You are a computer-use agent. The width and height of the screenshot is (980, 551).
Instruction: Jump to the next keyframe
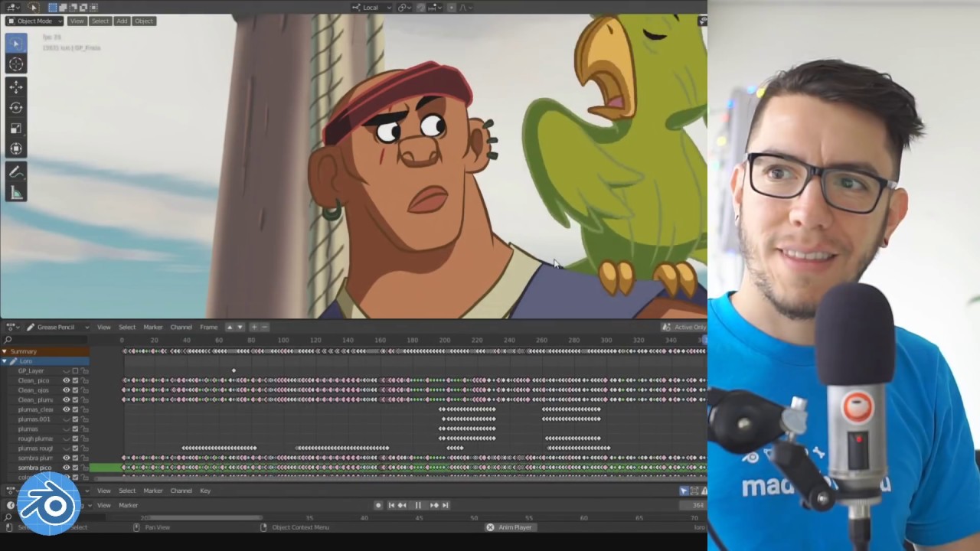coord(435,505)
